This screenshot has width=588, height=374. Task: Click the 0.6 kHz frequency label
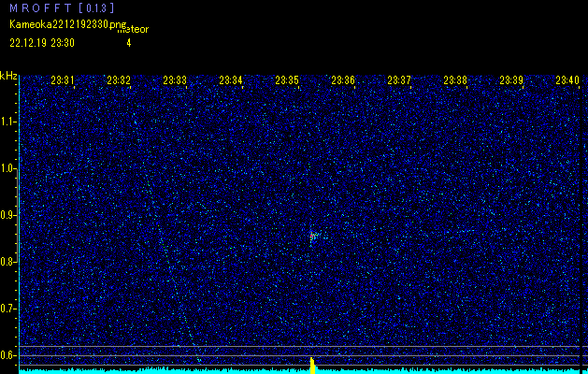click(x=8, y=355)
